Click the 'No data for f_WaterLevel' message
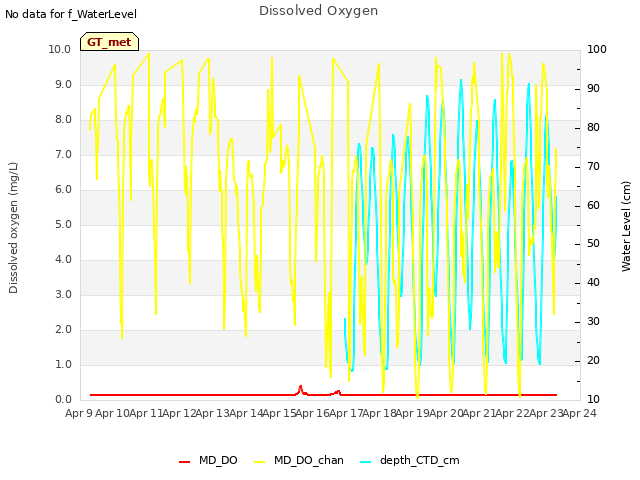The height and width of the screenshot is (480, 640). click(x=71, y=14)
